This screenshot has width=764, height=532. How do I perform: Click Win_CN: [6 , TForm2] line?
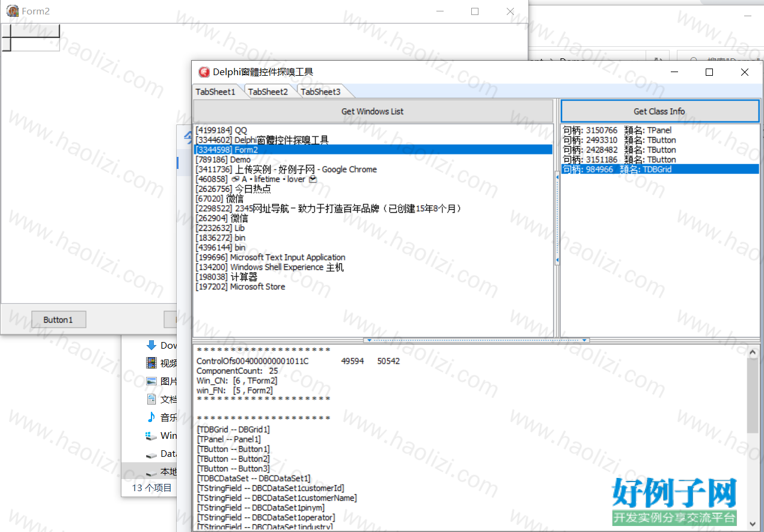click(x=237, y=381)
